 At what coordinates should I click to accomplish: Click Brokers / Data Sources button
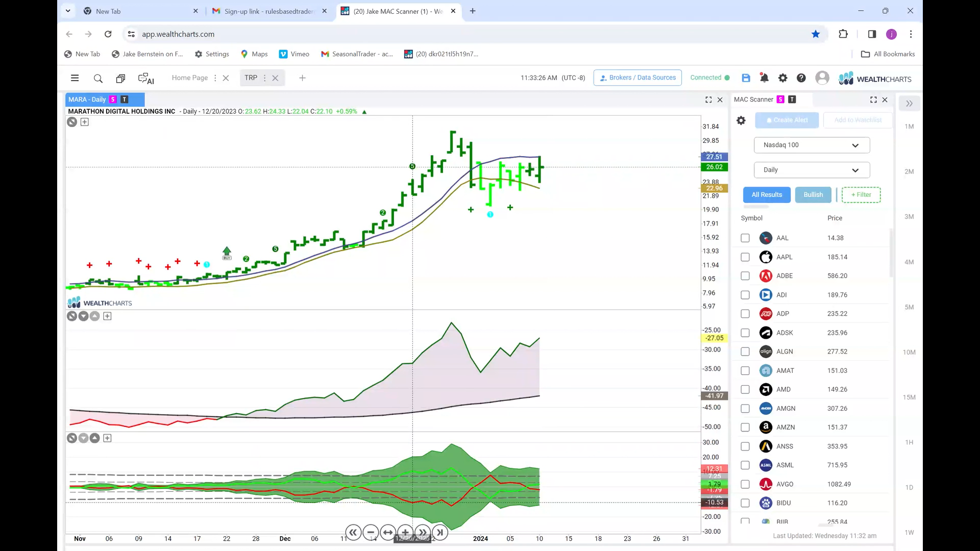638,78
